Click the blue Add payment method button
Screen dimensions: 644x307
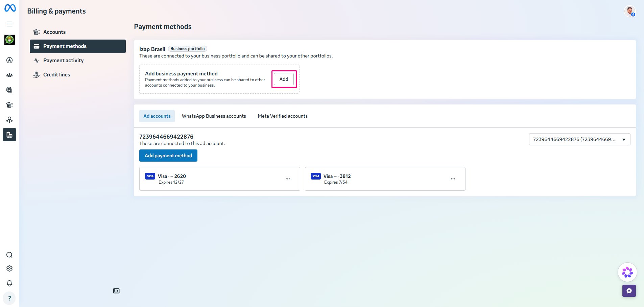pos(168,156)
